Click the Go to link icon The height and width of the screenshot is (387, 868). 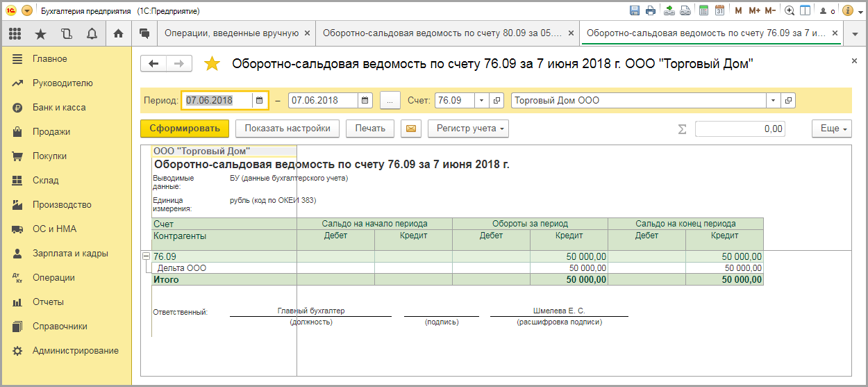click(685, 10)
